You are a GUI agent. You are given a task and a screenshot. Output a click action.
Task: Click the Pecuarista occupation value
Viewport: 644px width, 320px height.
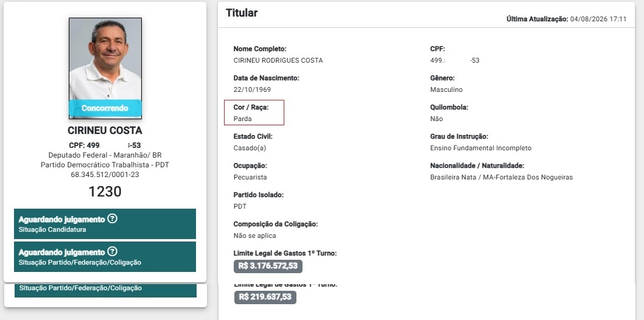250,178
